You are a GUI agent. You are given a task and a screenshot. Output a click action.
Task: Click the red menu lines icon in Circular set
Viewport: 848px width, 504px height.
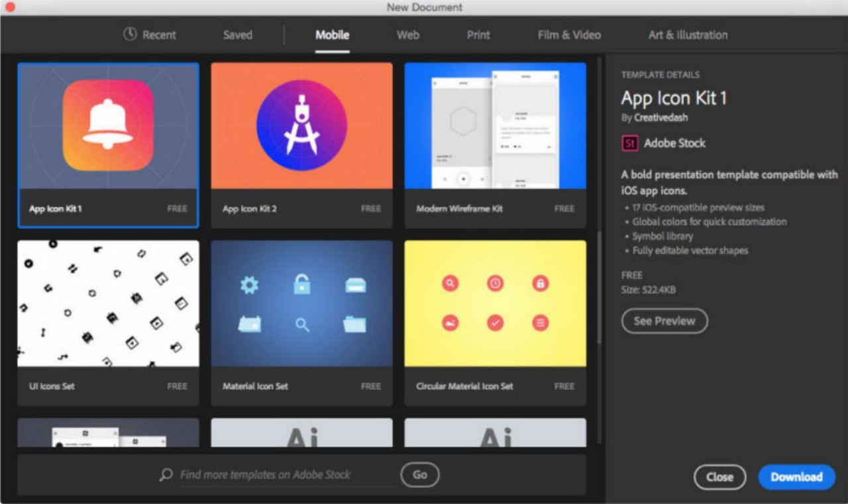pyautogui.click(x=541, y=323)
